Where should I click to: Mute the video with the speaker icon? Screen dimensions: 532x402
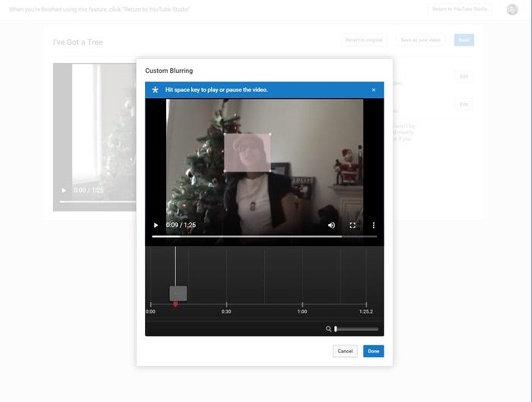click(332, 225)
